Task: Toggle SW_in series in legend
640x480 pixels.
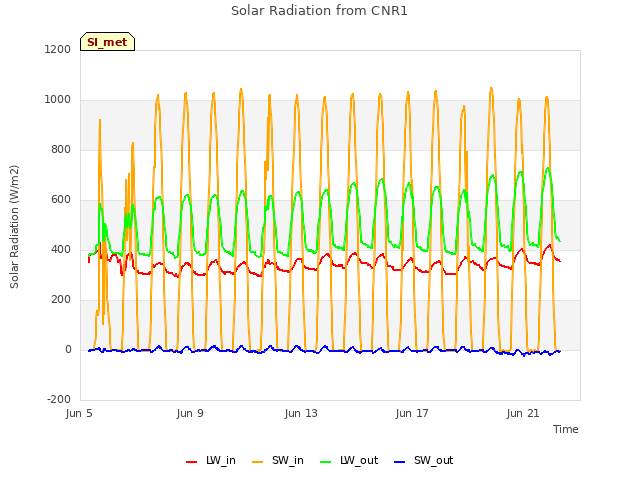Action: tap(278, 461)
